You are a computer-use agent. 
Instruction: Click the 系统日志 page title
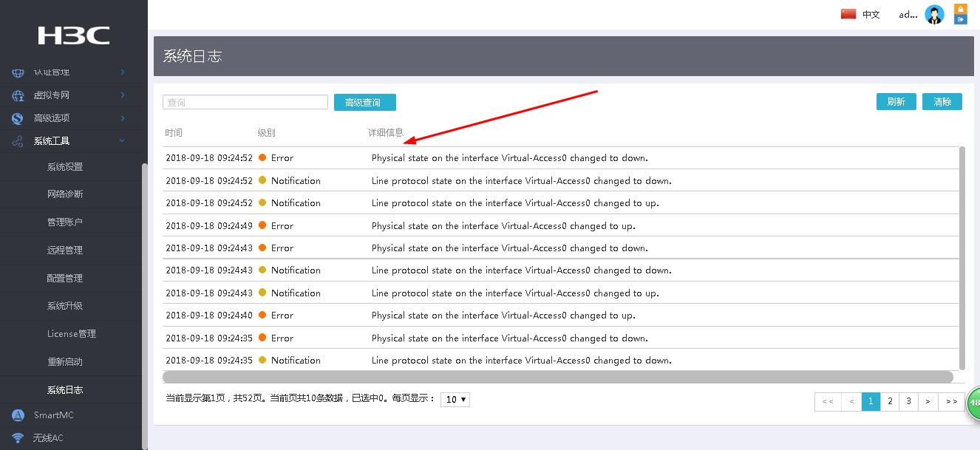pos(192,56)
